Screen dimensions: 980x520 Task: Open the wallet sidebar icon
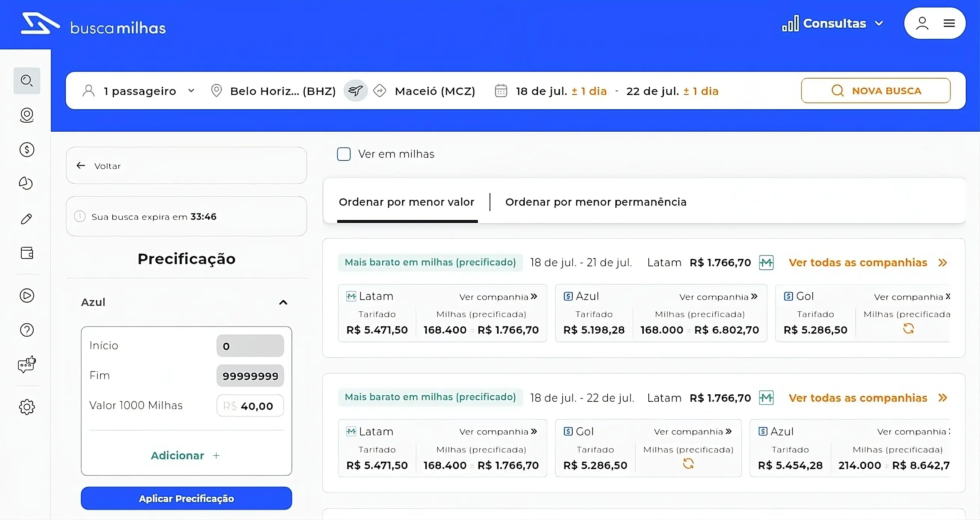(27, 253)
